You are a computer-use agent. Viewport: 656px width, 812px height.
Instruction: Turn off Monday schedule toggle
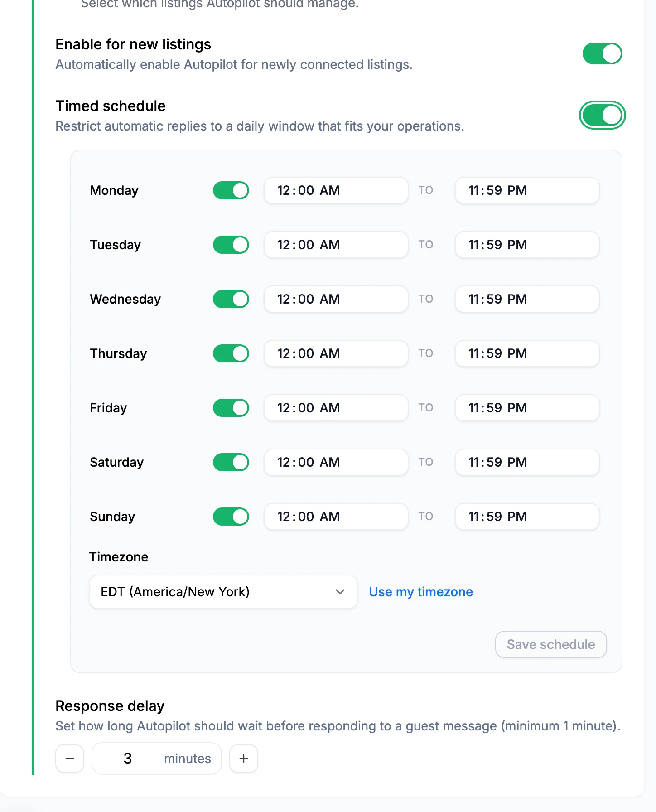click(231, 190)
